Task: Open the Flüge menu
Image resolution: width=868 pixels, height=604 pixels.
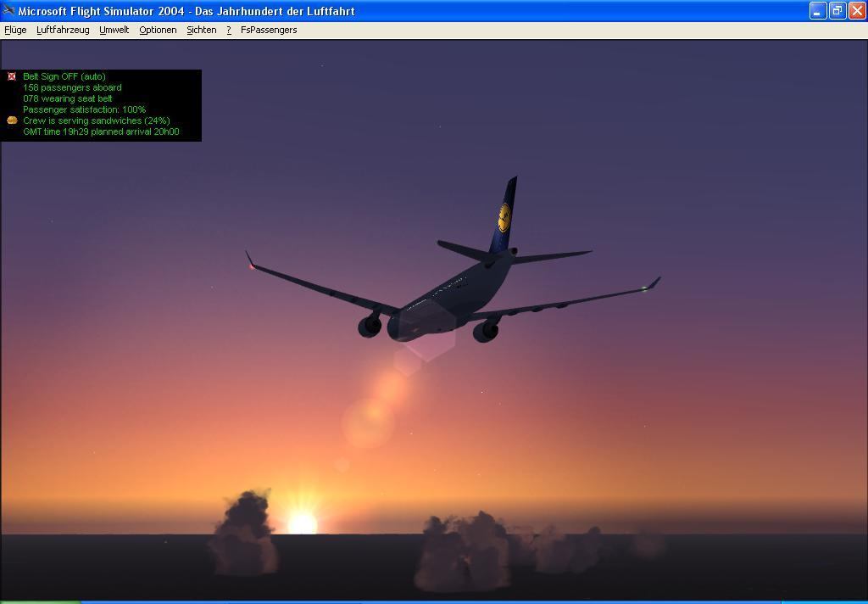Action: 15,30
